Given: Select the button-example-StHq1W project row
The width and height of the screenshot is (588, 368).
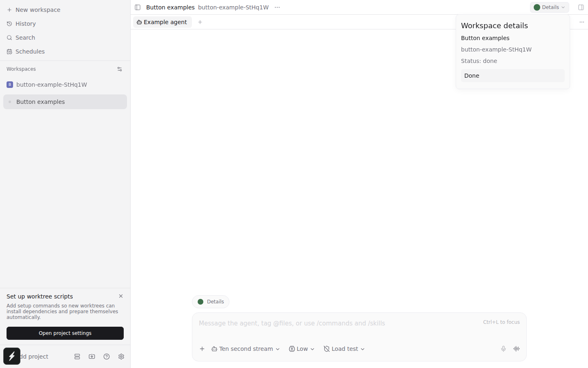Looking at the screenshot, I should pyautogui.click(x=65, y=85).
